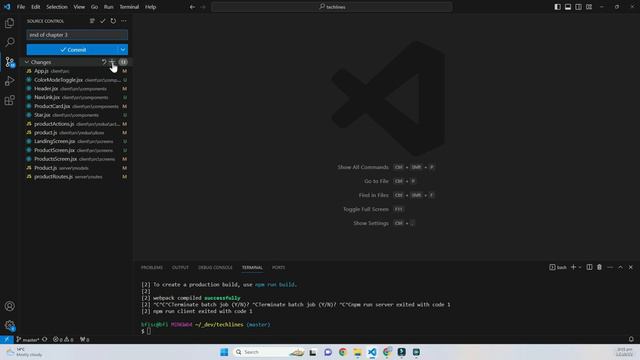The width and height of the screenshot is (640, 360).
Task: Open the Run menu
Action: [x=108, y=7]
